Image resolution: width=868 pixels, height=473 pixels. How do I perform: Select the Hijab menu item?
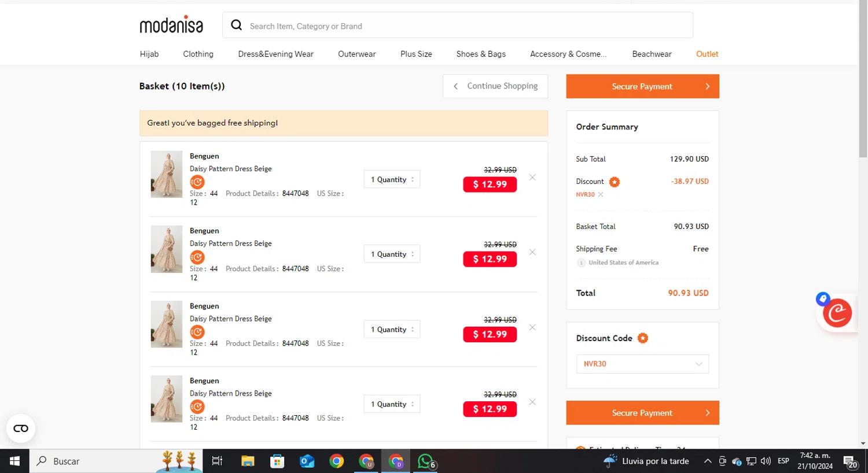[149, 54]
